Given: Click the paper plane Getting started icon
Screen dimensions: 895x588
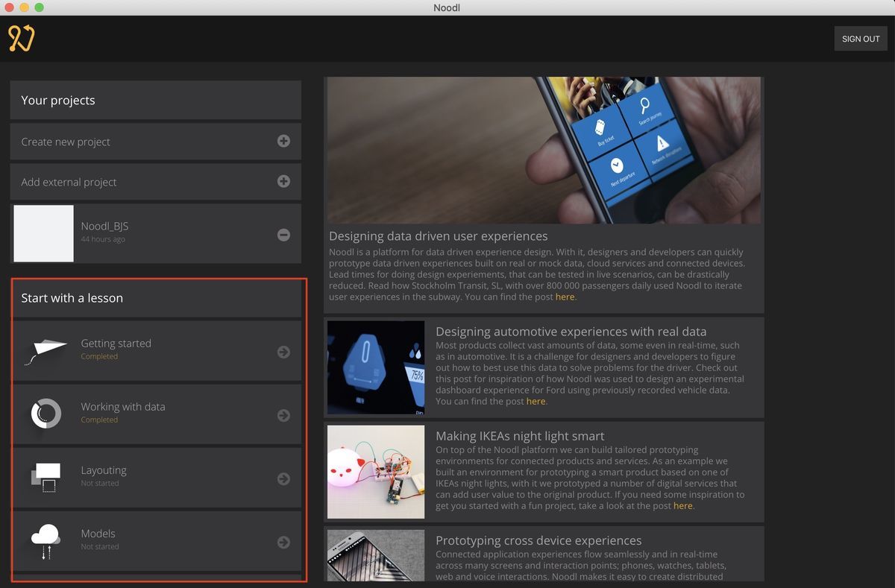Looking at the screenshot, I should coord(45,352).
